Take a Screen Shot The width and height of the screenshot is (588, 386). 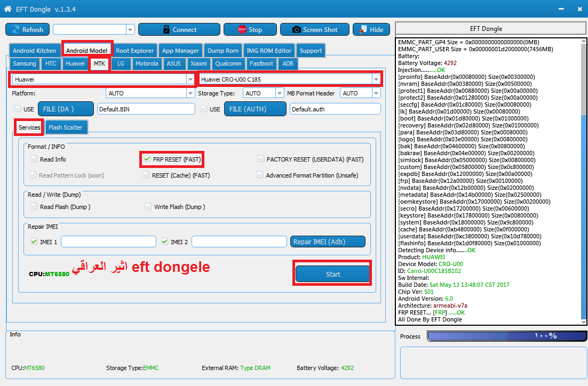pos(315,30)
